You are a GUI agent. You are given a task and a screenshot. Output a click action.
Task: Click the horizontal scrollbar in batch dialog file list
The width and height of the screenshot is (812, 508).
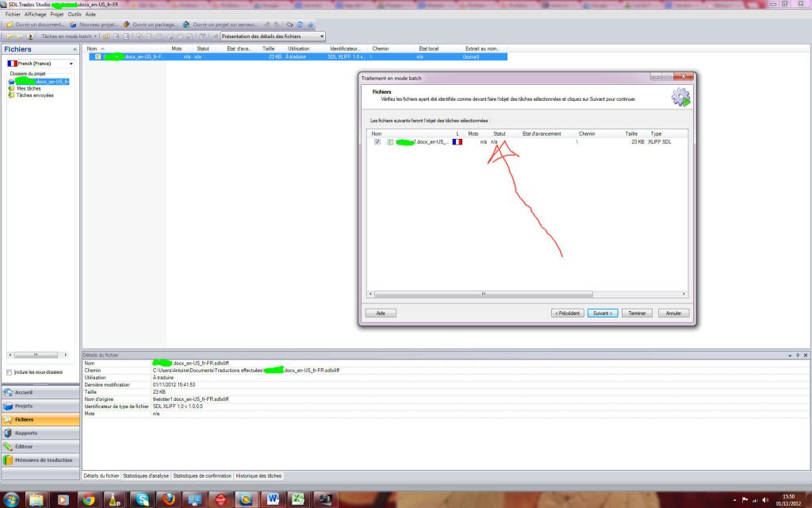[x=484, y=294]
